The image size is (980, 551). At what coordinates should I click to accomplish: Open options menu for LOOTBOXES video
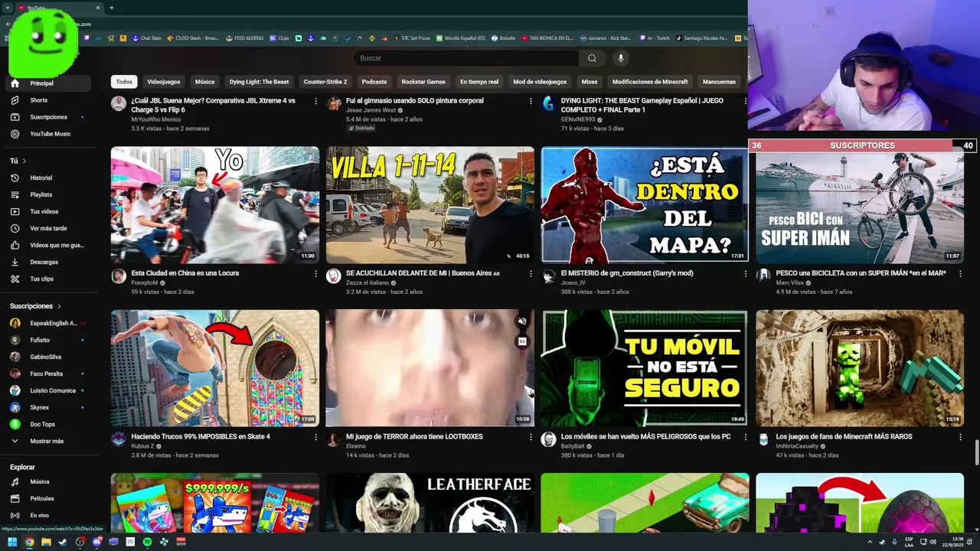click(x=531, y=437)
